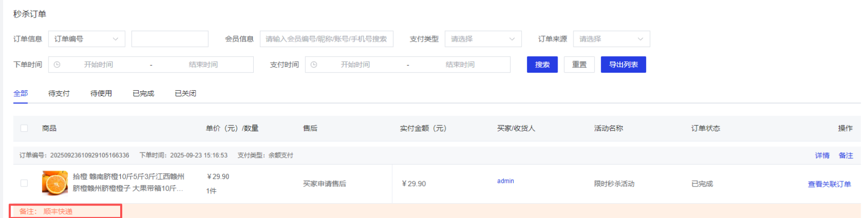868x218 pixels.
Task: Click the 查看关联订单 link
Action: pyautogui.click(x=829, y=185)
